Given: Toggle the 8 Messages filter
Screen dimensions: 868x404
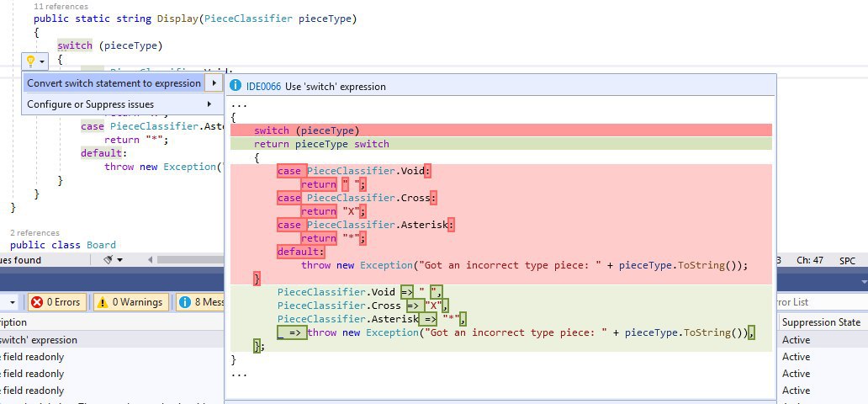Looking at the screenshot, I should pos(201,302).
